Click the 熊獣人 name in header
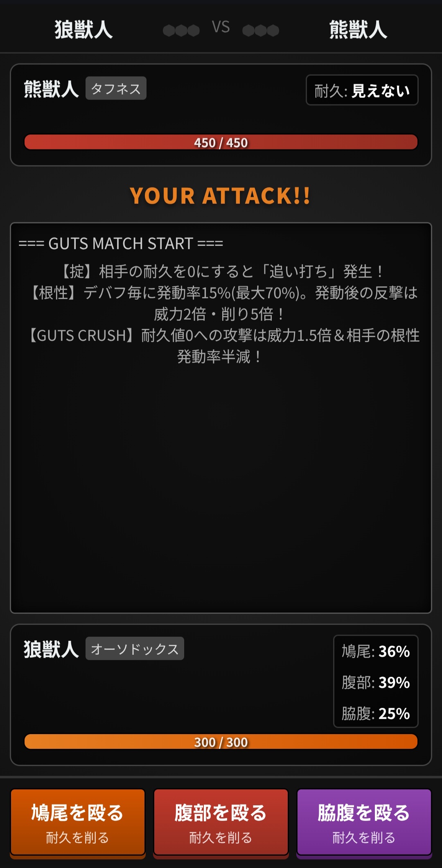The image size is (442, 868). pyautogui.click(x=359, y=30)
